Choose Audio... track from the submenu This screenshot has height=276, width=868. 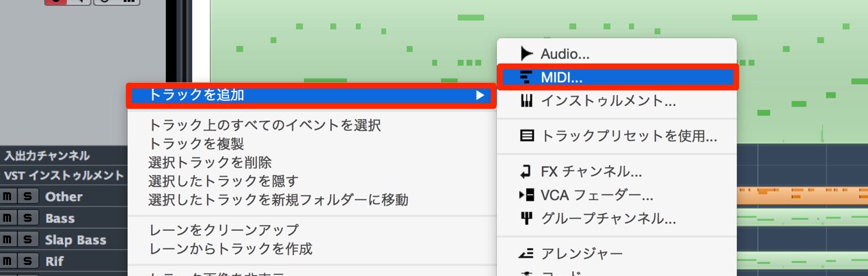tap(617, 53)
